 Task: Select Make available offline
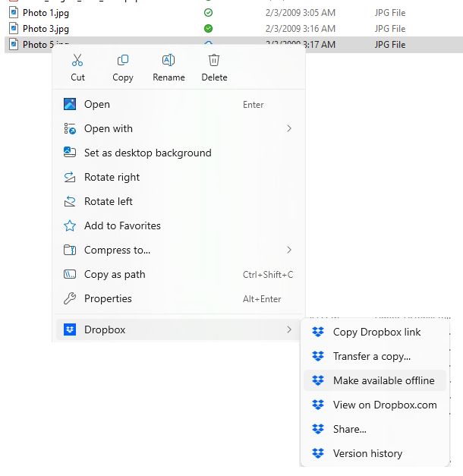(x=383, y=380)
